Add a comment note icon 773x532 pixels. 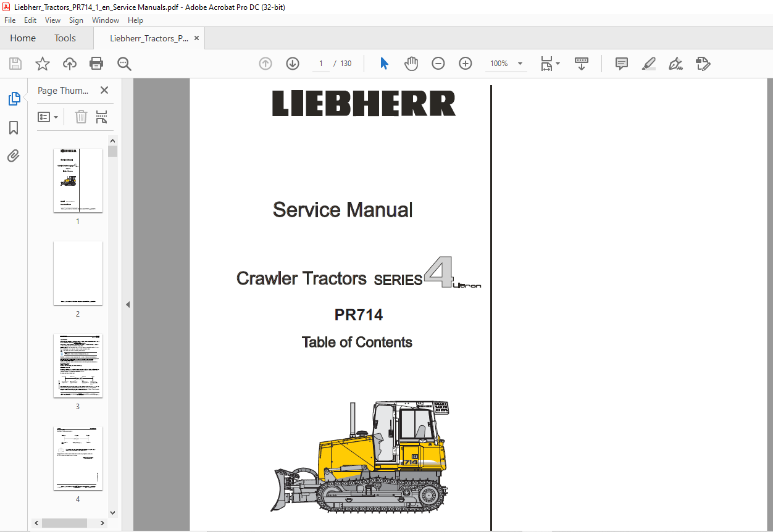[622, 64]
